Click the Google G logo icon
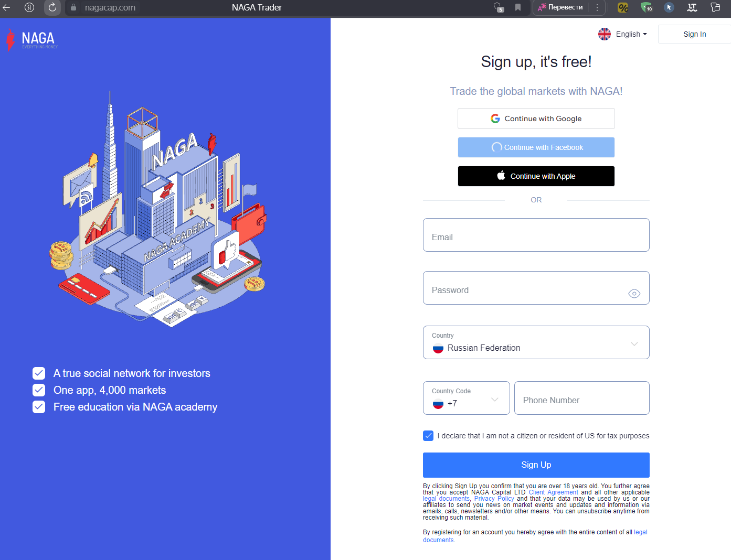The image size is (731, 560). (x=495, y=119)
